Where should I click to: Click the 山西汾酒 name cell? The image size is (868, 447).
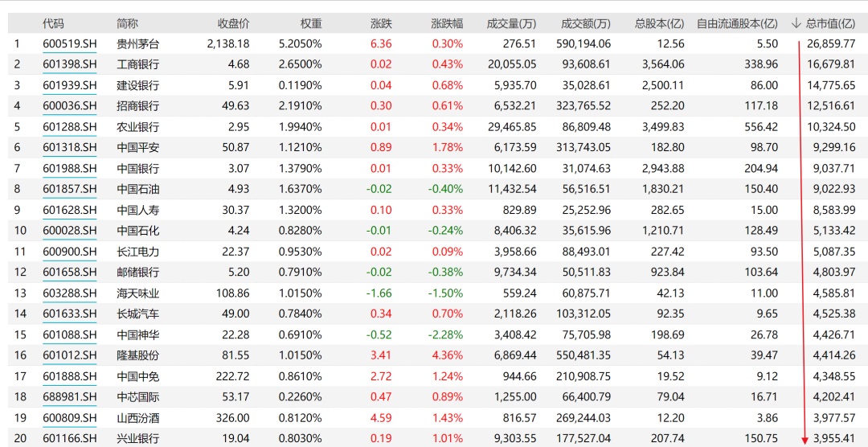point(137,418)
